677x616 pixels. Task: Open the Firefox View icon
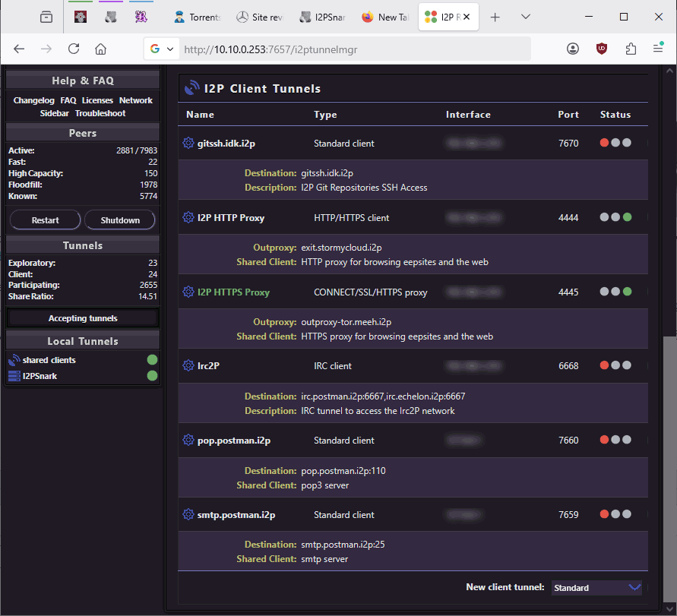(x=46, y=17)
